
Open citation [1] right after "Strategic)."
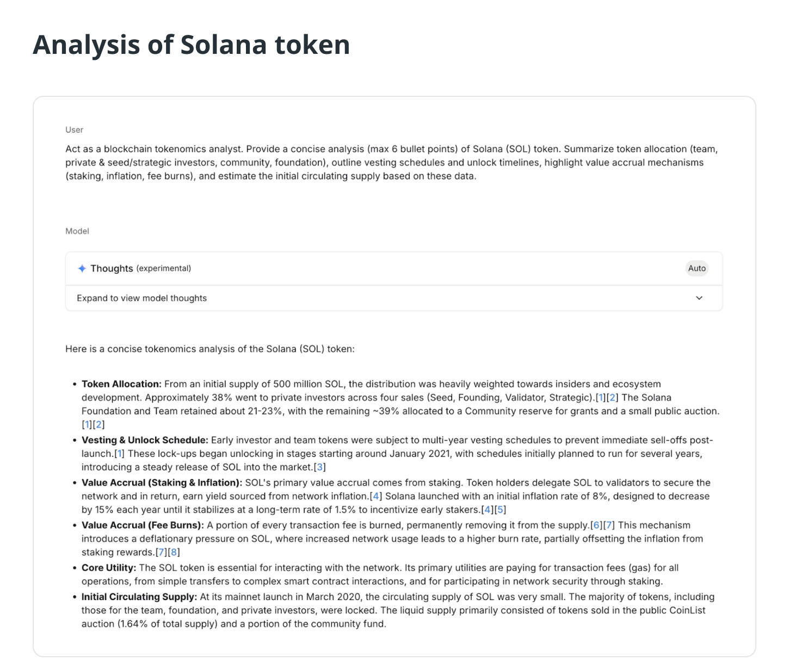[x=601, y=397]
